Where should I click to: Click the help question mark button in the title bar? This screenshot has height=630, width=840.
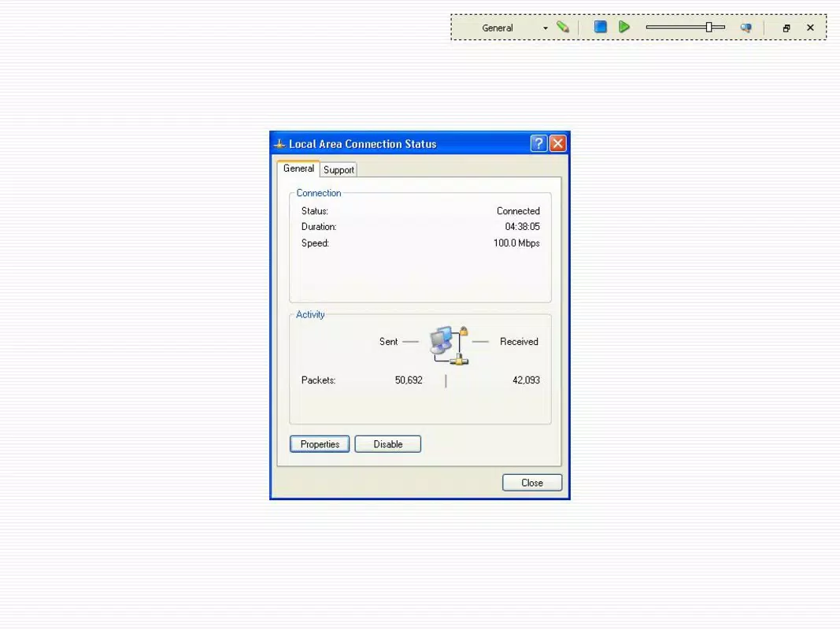click(x=538, y=143)
